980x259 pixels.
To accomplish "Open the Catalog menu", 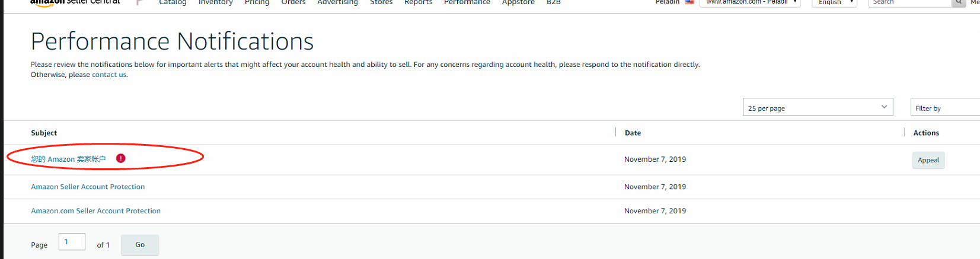I will (x=173, y=2).
